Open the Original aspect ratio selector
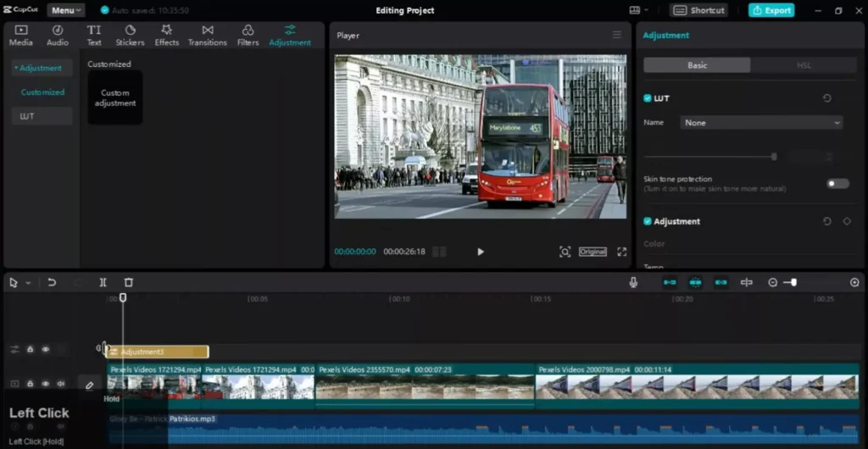This screenshot has width=868, height=449. pyautogui.click(x=593, y=252)
